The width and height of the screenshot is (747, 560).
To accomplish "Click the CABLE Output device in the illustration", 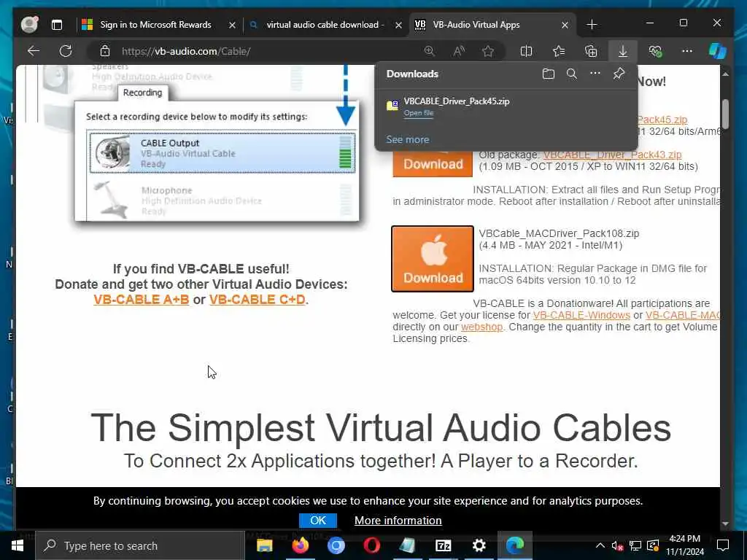I will pos(222,153).
